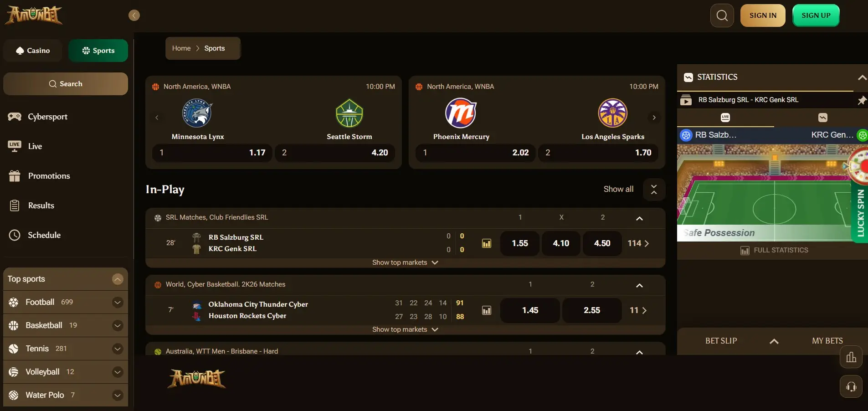Show top markets for Oklahoma City Thunder match
868x411 pixels.
405,329
